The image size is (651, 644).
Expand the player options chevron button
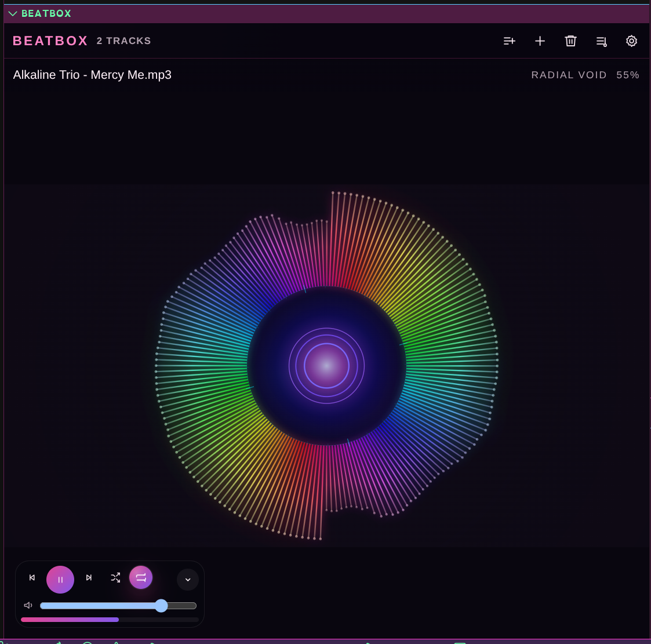[x=188, y=580]
